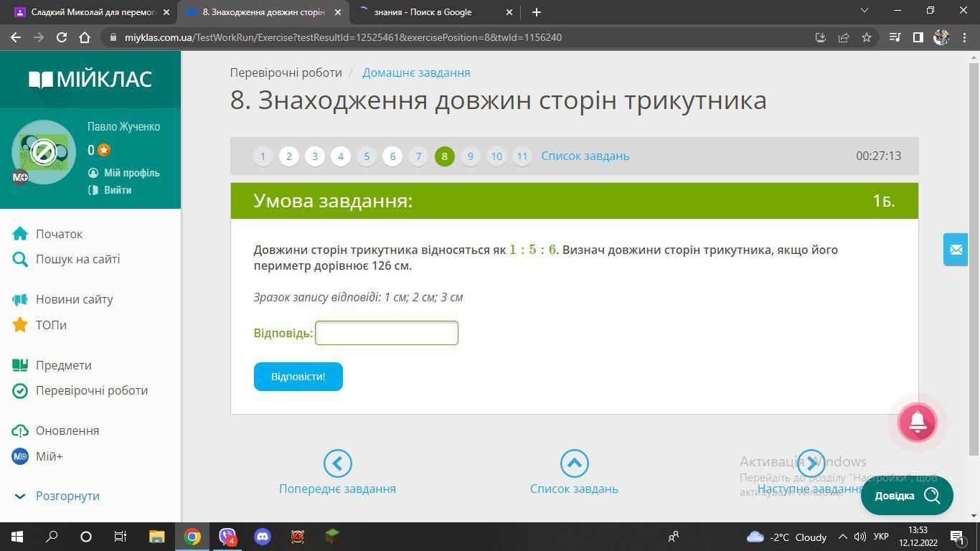Click Мій профіль profile link

click(x=131, y=173)
